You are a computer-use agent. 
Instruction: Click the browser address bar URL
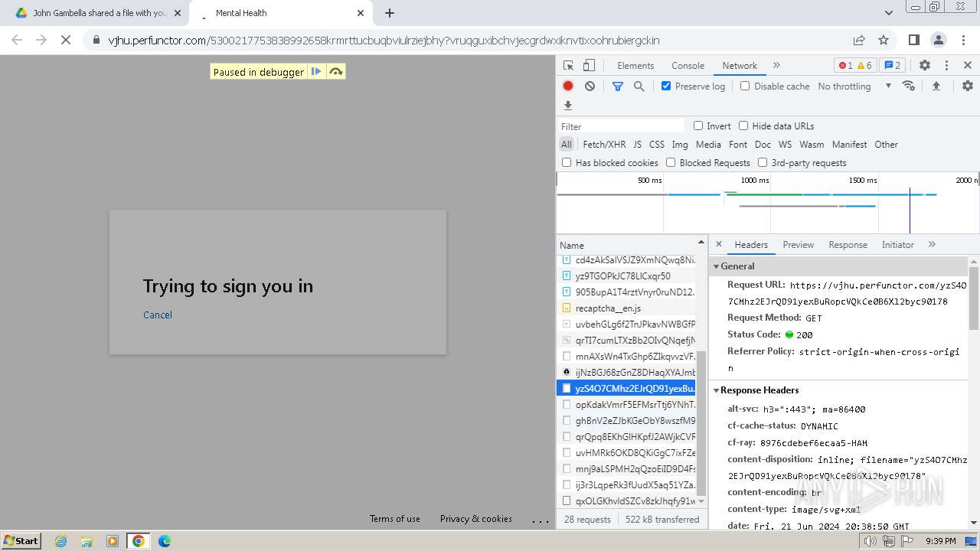(383, 40)
